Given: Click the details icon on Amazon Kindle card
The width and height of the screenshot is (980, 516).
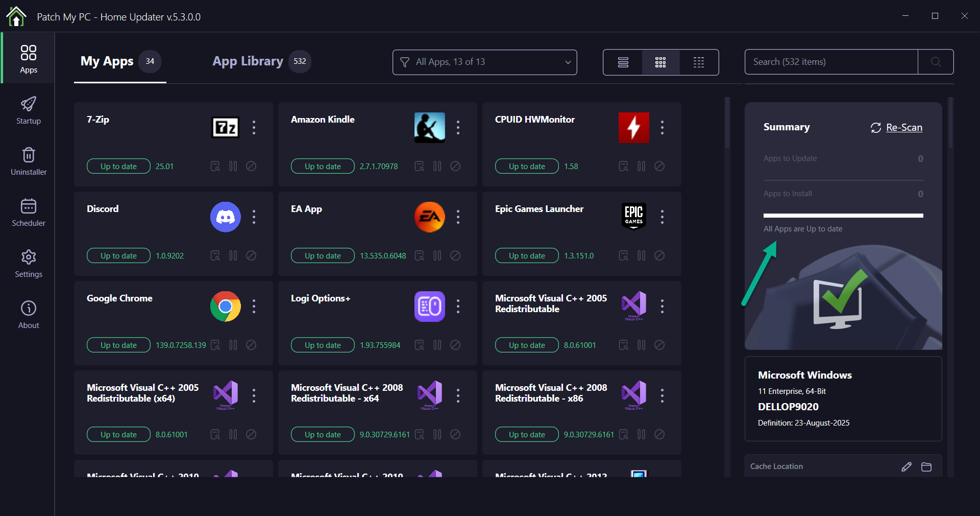Looking at the screenshot, I should tap(419, 166).
